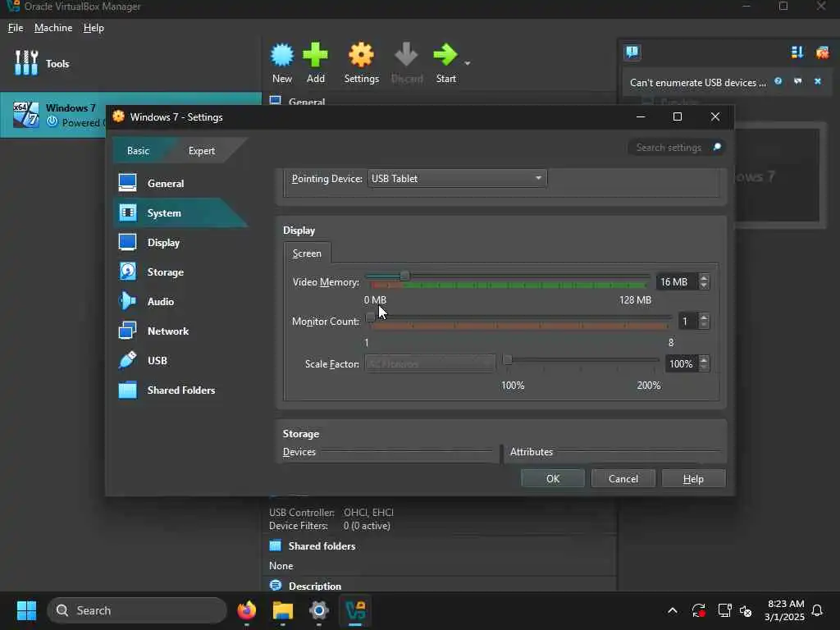Click the sort notifications icon
The image size is (840, 630).
click(797, 52)
